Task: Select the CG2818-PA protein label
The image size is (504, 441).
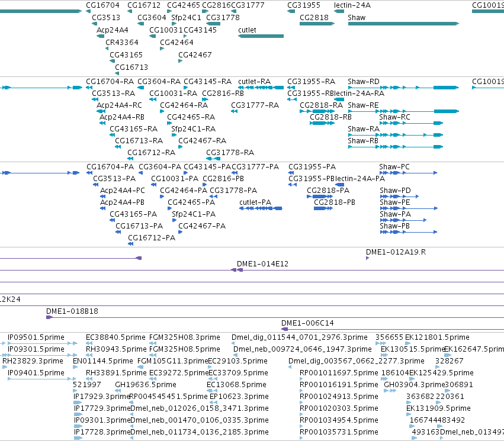Action: click(x=328, y=191)
